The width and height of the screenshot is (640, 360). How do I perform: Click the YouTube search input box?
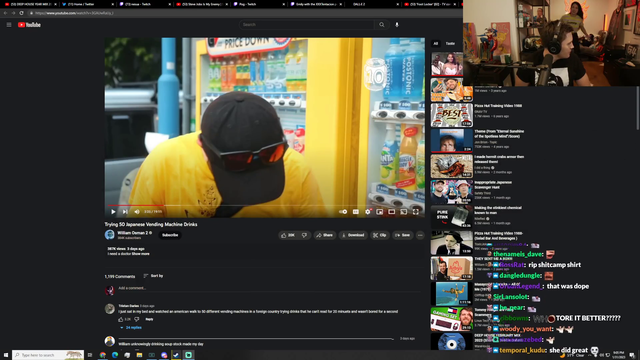307,25
